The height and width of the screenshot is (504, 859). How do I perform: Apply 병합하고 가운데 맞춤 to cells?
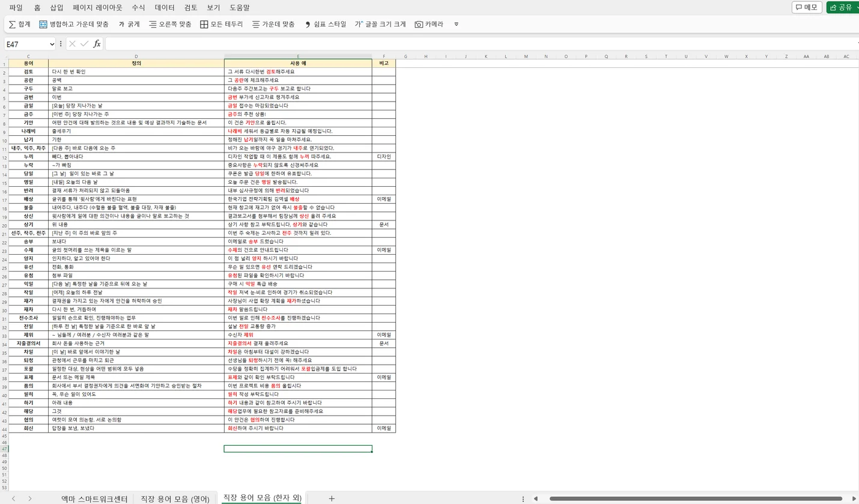coord(74,24)
